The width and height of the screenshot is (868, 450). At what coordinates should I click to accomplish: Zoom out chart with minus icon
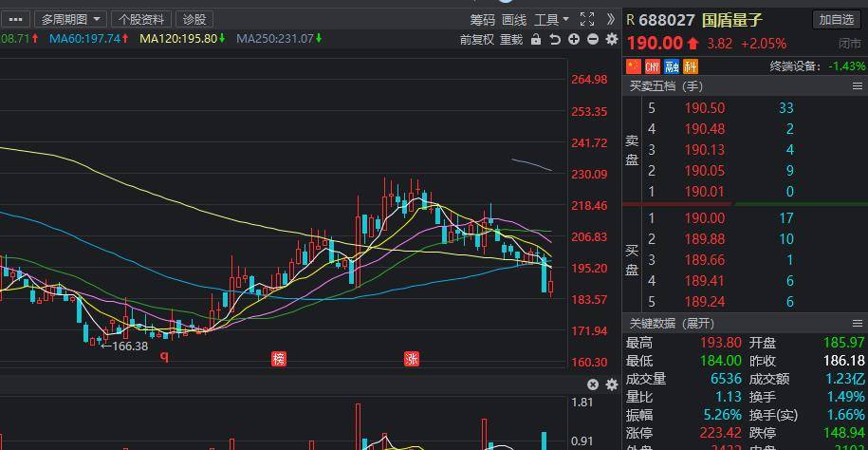(593, 39)
